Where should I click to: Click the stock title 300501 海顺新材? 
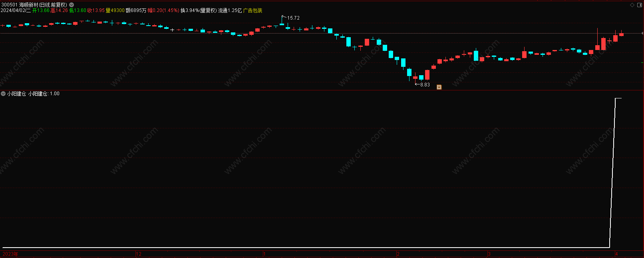34,5
